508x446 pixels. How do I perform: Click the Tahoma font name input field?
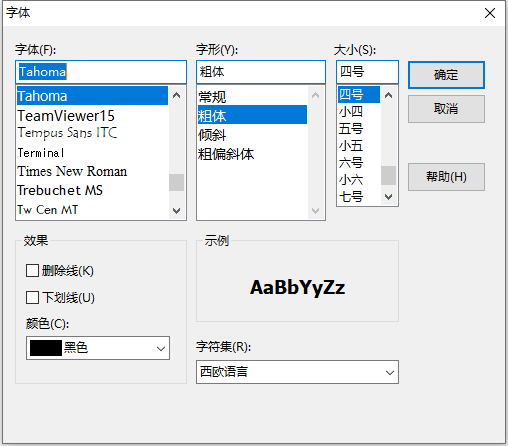101,72
